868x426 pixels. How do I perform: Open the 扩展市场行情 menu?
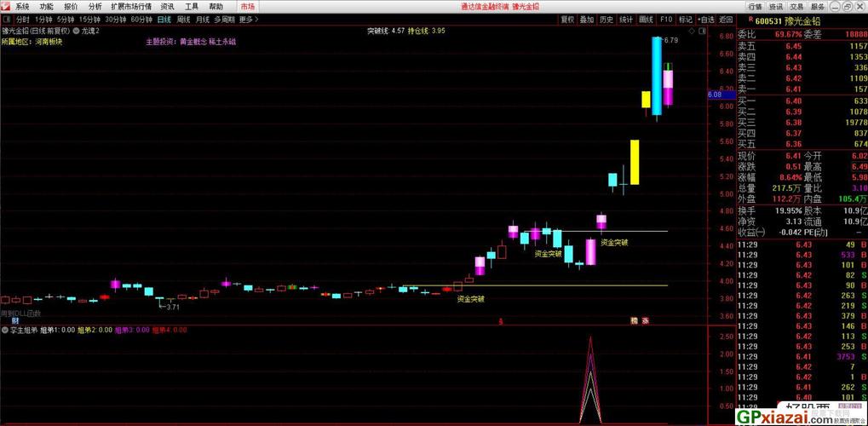tap(131, 7)
